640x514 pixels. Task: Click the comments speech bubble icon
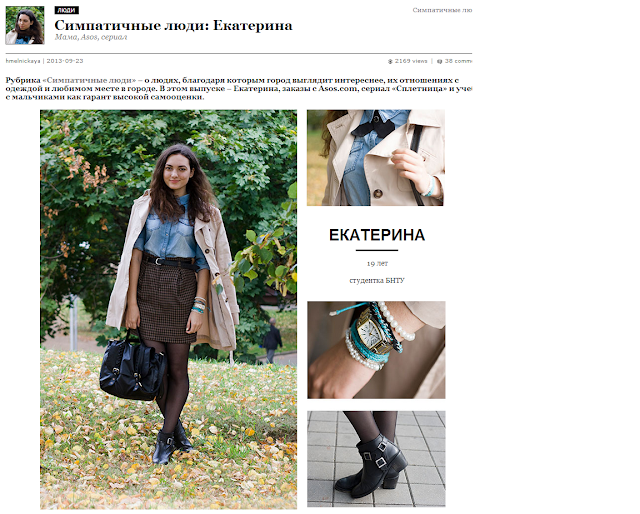coord(440,61)
